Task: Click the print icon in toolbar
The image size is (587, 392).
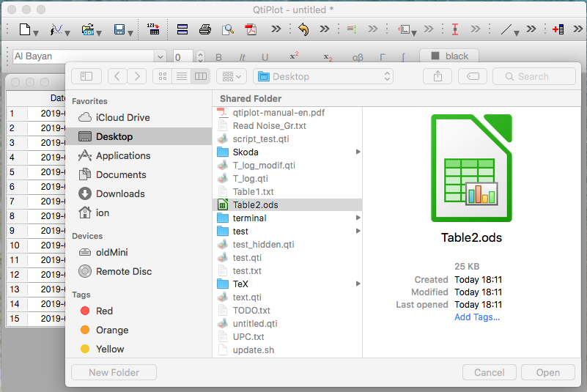Action: (x=205, y=30)
